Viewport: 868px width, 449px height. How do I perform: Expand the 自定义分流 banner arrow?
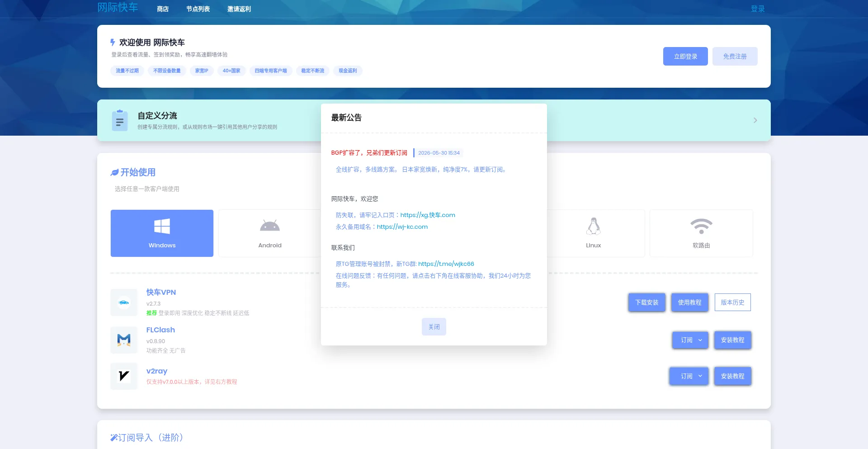pyautogui.click(x=755, y=120)
